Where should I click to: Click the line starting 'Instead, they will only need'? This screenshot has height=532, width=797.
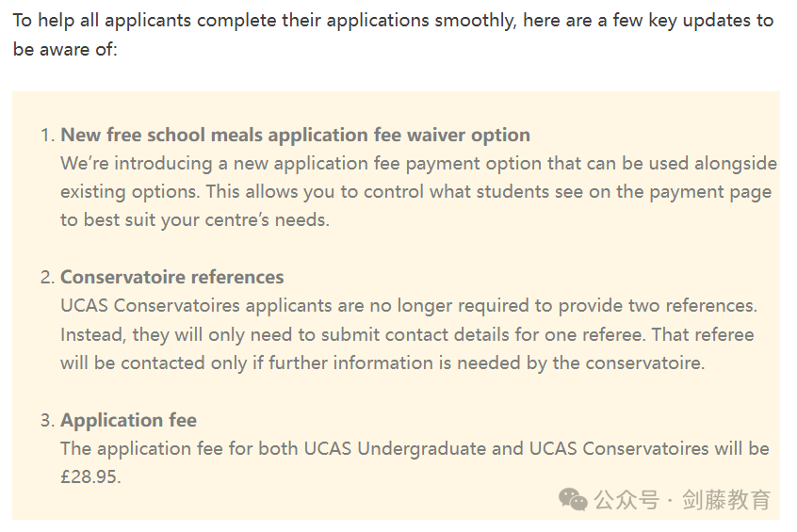pos(407,335)
